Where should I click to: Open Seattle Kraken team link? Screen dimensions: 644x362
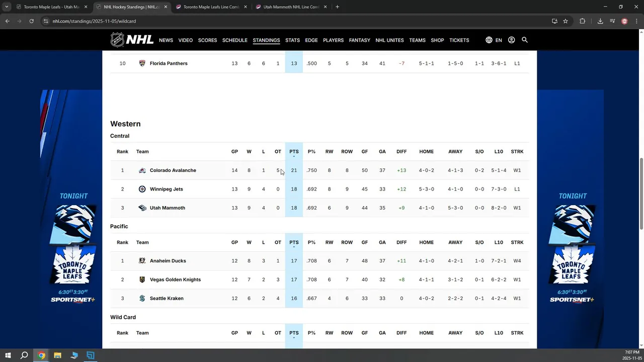pos(167,298)
